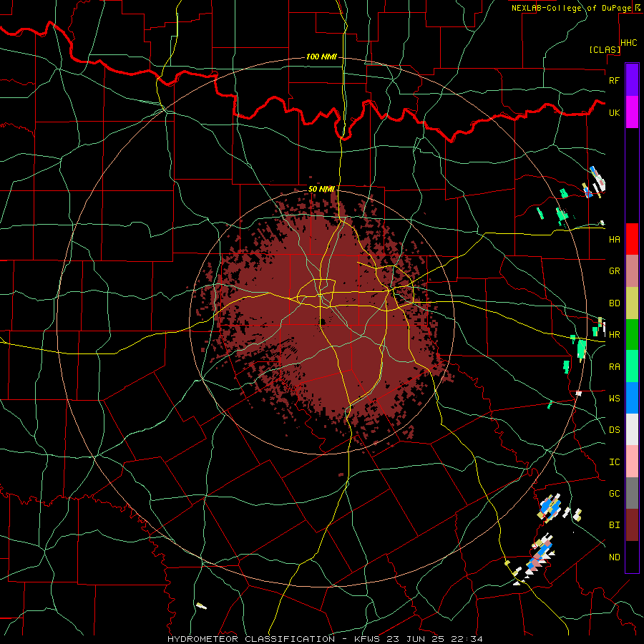Click the WS legend label

[614, 398]
